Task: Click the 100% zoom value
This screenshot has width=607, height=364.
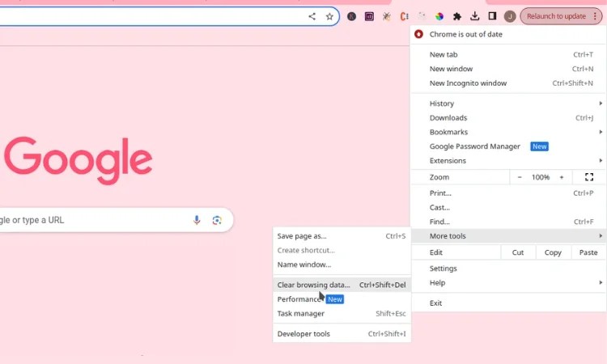Action: click(541, 177)
